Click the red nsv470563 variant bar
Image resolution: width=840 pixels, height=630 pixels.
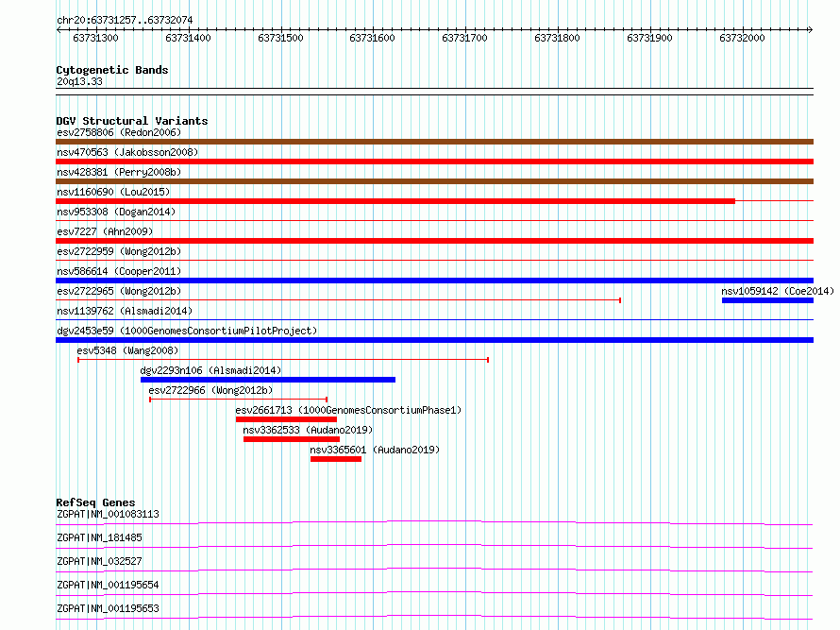click(x=434, y=162)
